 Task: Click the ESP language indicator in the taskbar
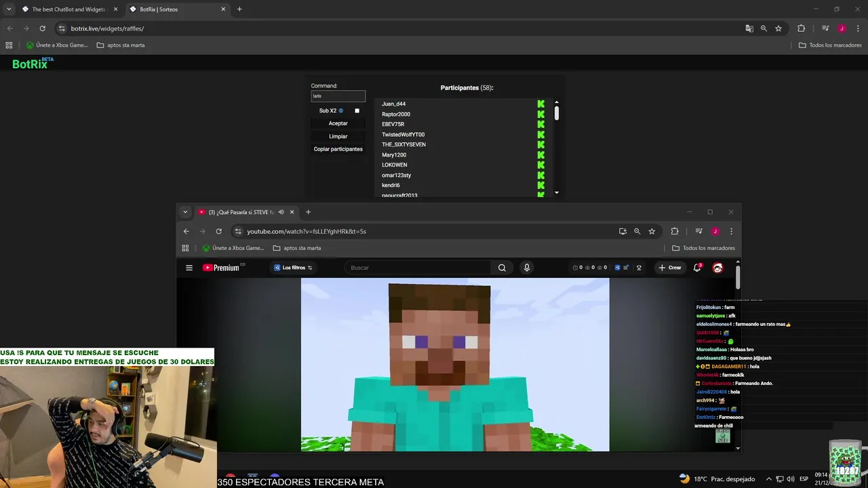pyautogui.click(x=804, y=479)
